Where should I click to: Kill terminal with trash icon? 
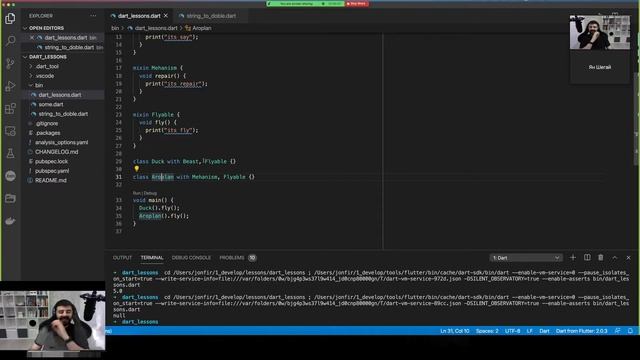click(601, 258)
